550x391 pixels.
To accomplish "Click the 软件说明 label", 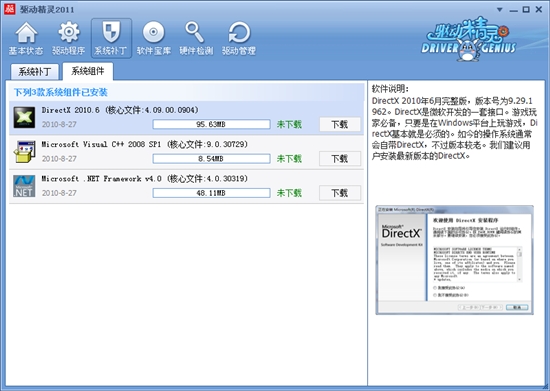I will pyautogui.click(x=390, y=89).
